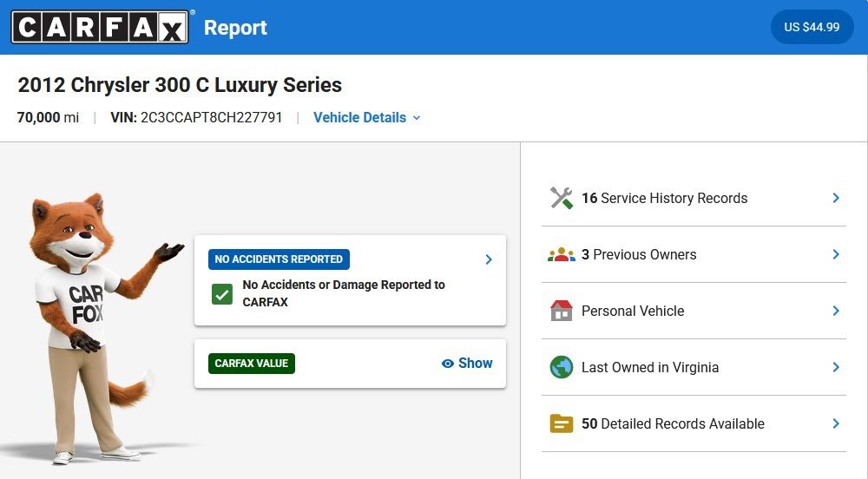Expand the 16 Service History Records chevron
The height and width of the screenshot is (479, 868).
tap(836, 198)
